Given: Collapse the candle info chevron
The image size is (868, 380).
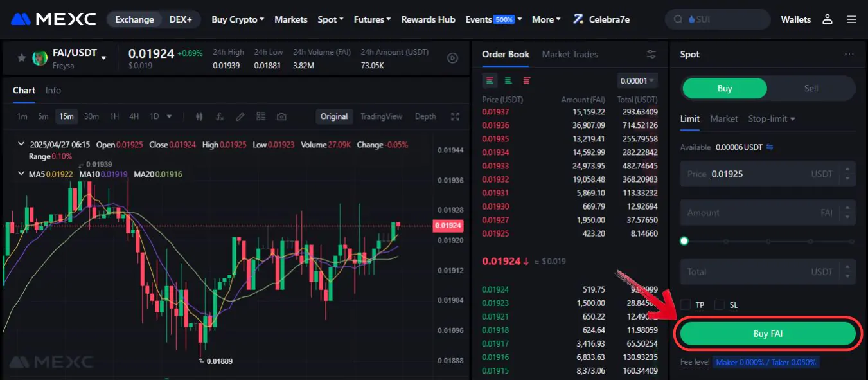Looking at the screenshot, I should click(x=21, y=145).
